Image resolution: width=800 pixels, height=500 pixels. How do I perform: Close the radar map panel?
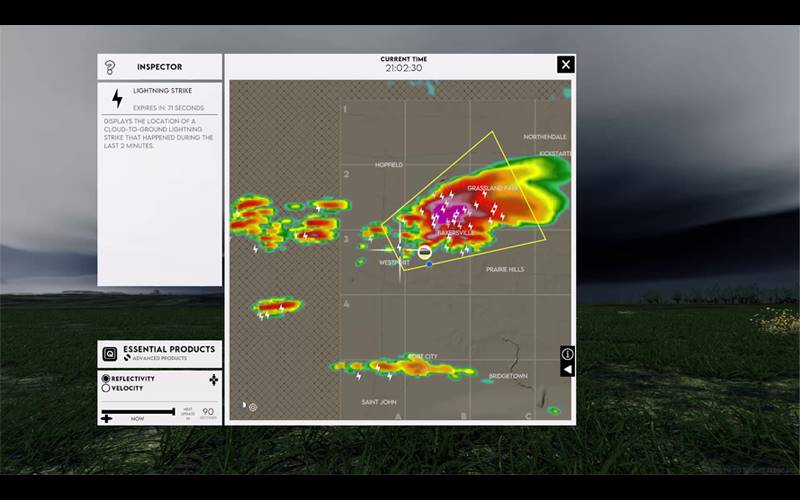(565, 65)
